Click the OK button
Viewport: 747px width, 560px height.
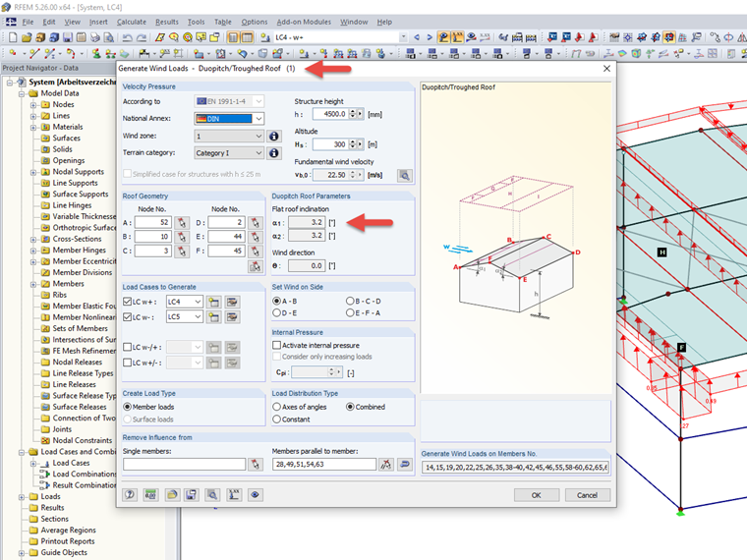coord(537,495)
